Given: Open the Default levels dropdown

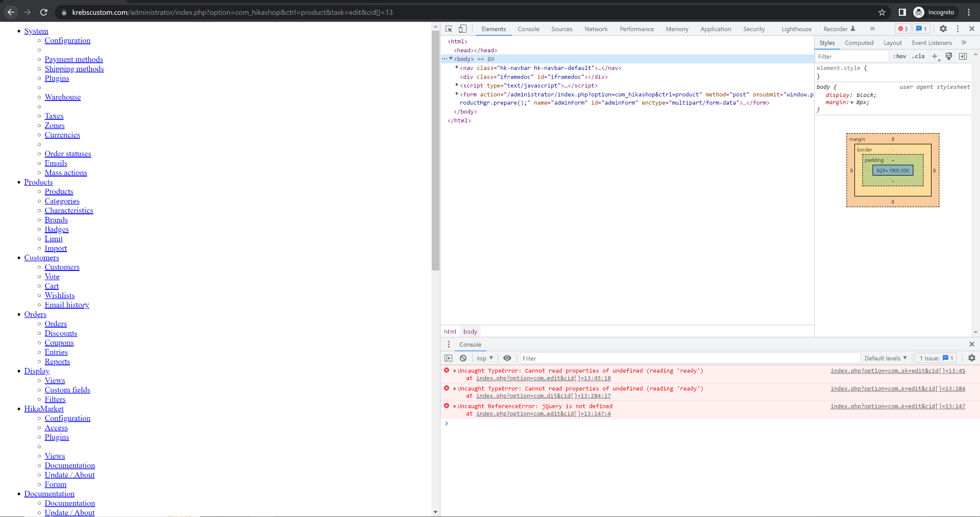Looking at the screenshot, I should coord(885,358).
